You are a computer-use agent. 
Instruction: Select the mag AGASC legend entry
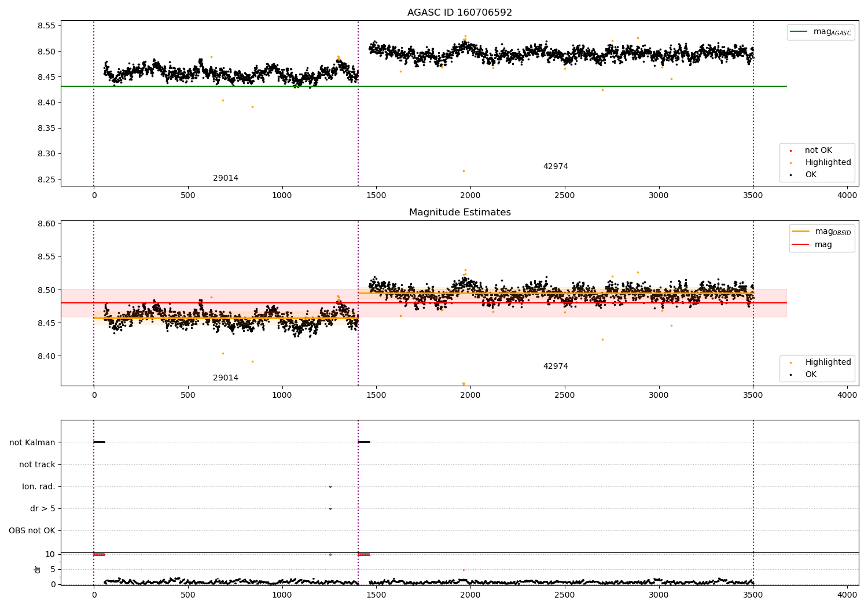(821, 32)
